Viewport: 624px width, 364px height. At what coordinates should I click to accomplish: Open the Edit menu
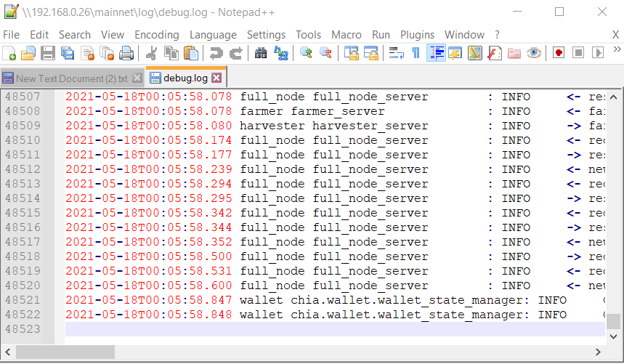coord(39,35)
